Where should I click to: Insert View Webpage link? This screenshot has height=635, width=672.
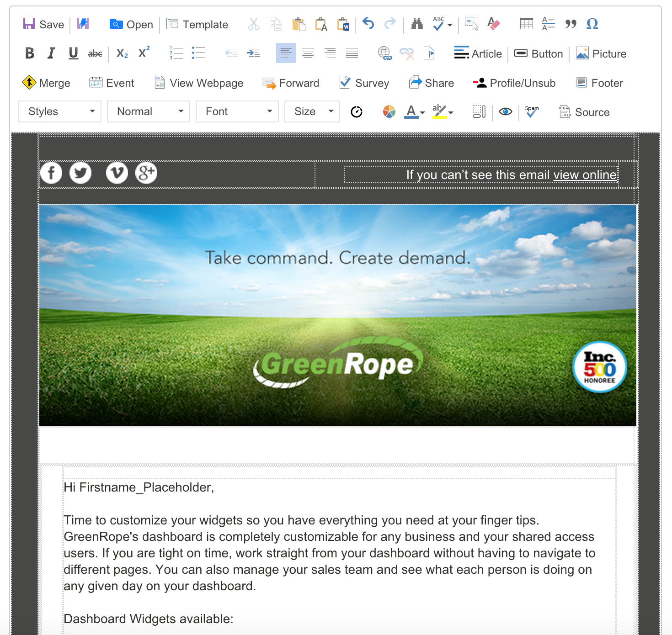(x=199, y=83)
